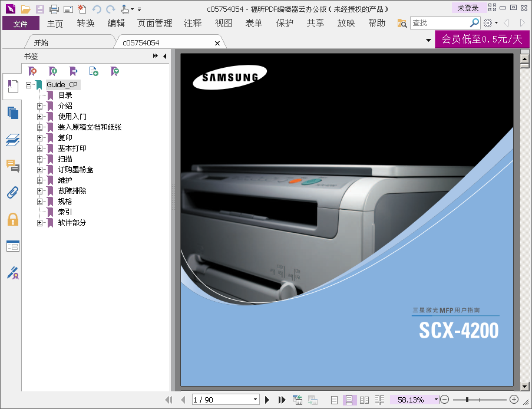Click the zoom slider handle

point(467,400)
